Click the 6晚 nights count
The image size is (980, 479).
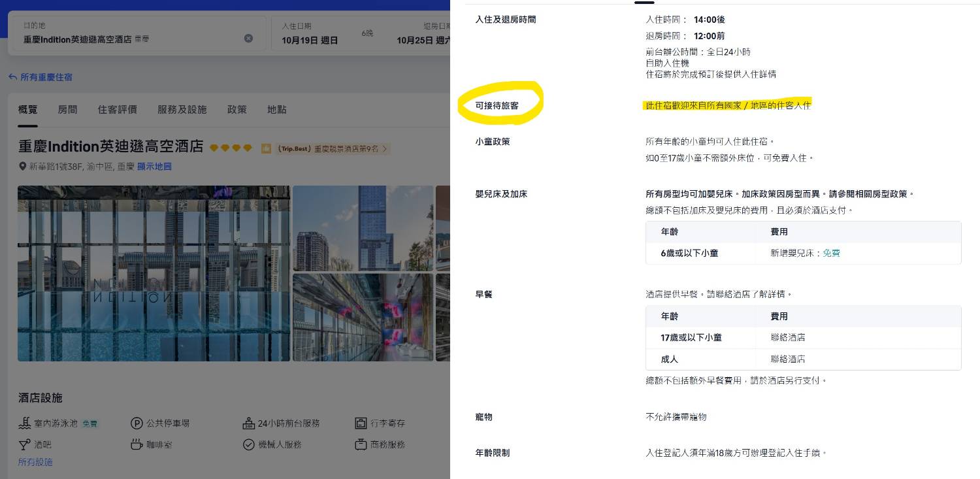tap(368, 33)
